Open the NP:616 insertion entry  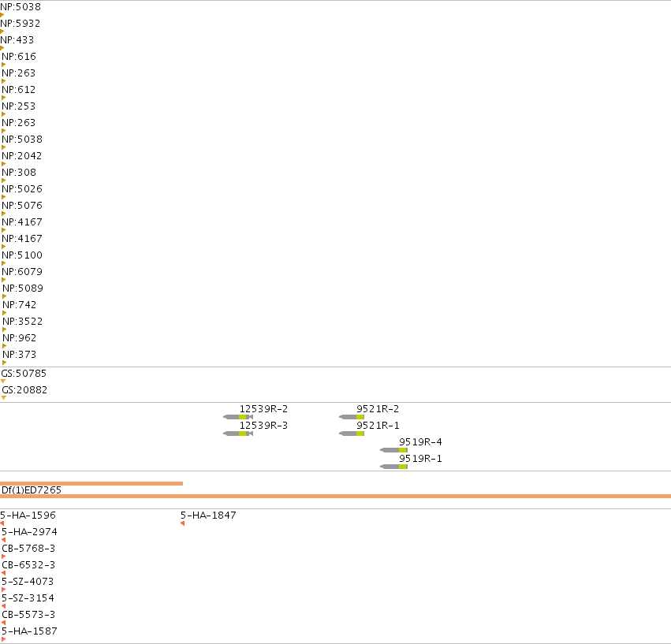tap(19, 57)
